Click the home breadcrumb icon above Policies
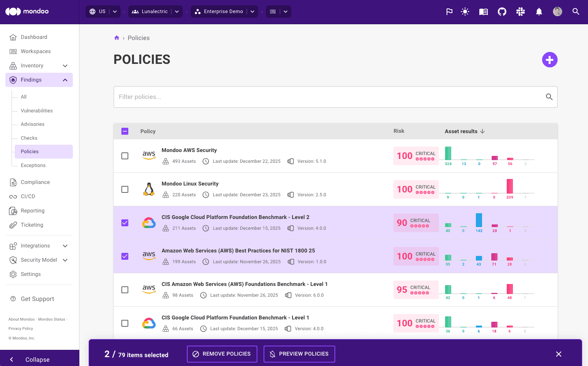The image size is (588, 366). pyautogui.click(x=117, y=37)
